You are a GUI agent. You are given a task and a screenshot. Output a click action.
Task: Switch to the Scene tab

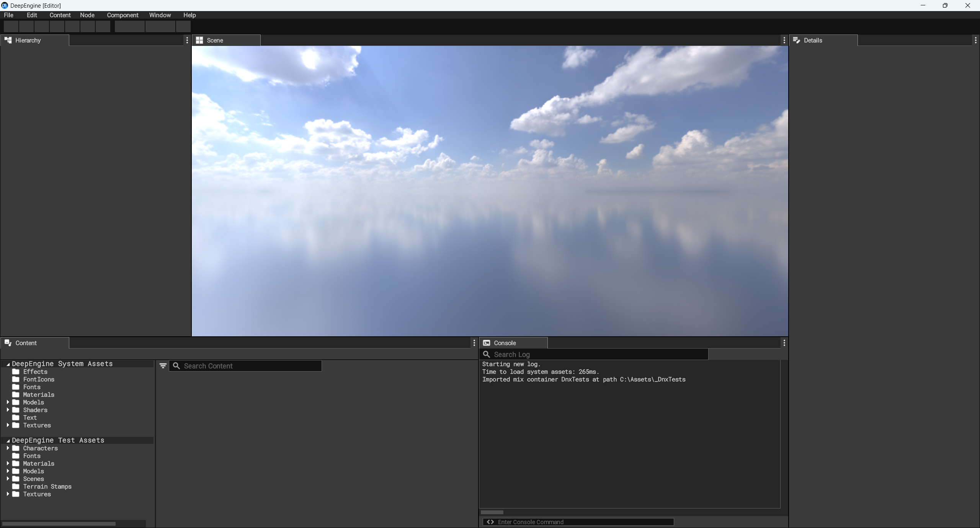(x=226, y=40)
